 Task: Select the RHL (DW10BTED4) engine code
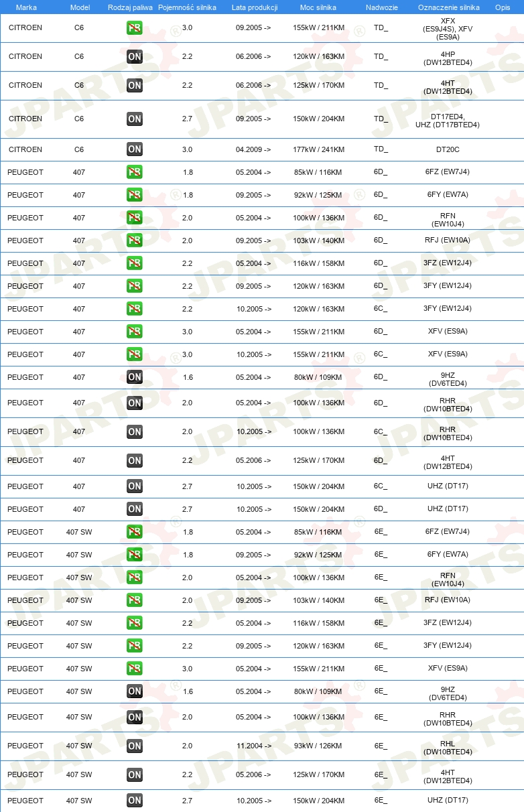pyautogui.click(x=448, y=748)
